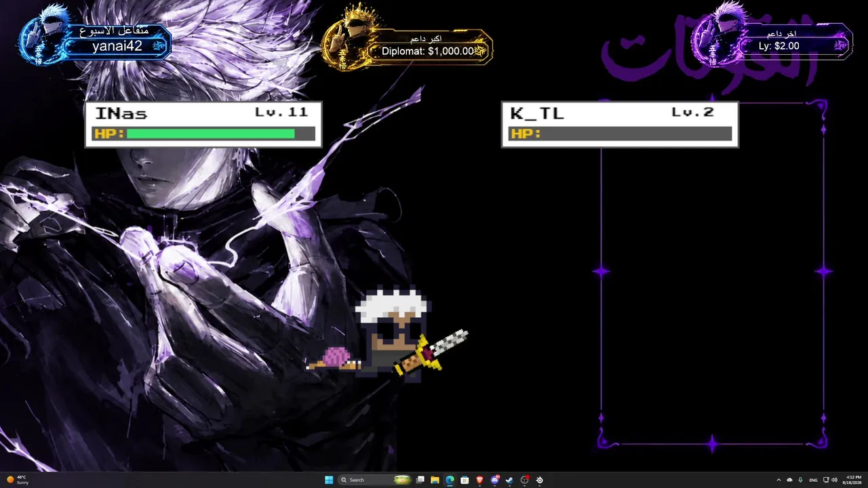
Task: Launch File Explorer from the taskbar
Action: tap(435, 480)
